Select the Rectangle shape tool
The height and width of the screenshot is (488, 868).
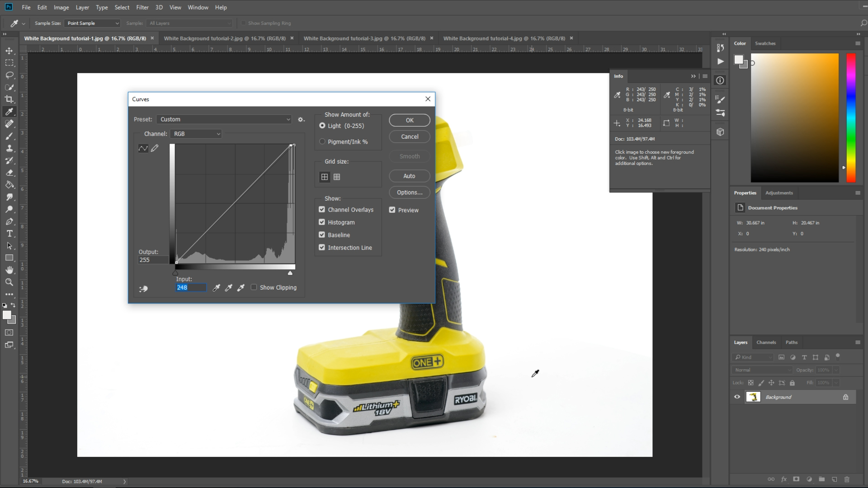pyautogui.click(x=9, y=258)
